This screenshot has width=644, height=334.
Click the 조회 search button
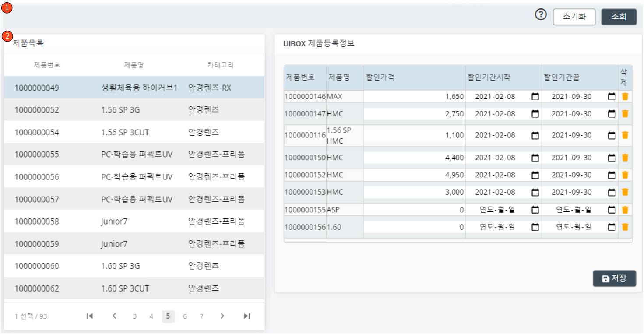point(619,17)
